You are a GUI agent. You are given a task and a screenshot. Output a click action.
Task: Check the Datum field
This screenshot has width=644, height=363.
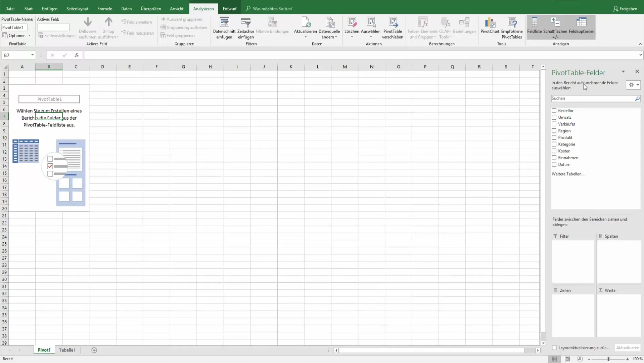pyautogui.click(x=554, y=164)
